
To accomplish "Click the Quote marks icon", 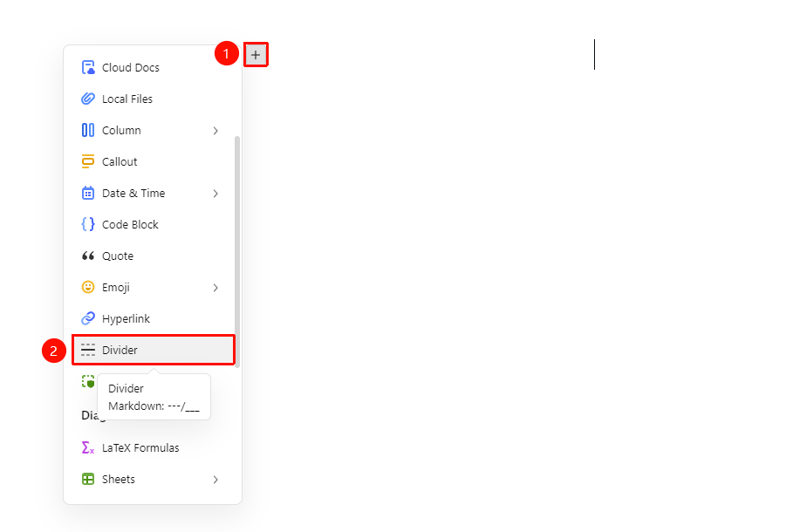I will coord(88,256).
